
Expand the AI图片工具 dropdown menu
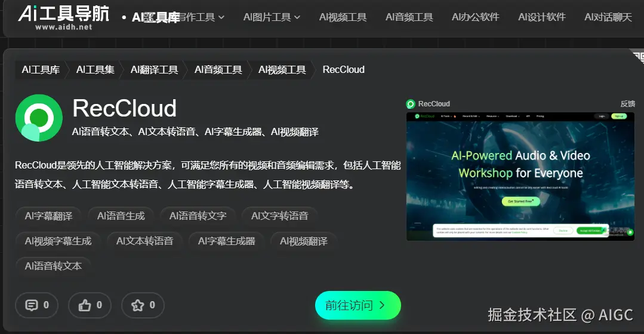click(272, 17)
